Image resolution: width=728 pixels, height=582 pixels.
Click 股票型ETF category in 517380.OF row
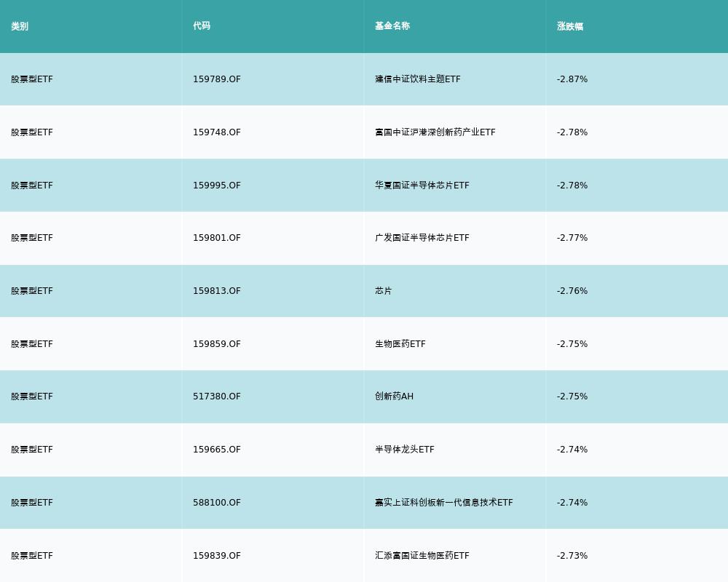pos(32,396)
